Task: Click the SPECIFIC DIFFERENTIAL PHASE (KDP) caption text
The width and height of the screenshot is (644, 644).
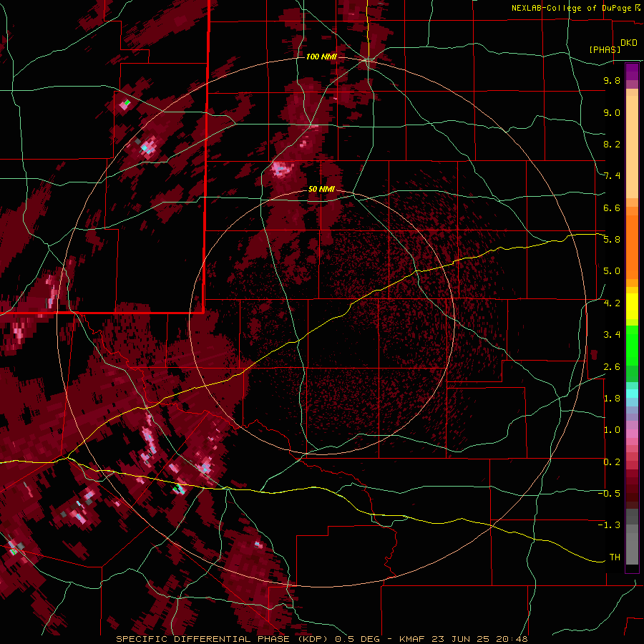Action: pos(223,639)
